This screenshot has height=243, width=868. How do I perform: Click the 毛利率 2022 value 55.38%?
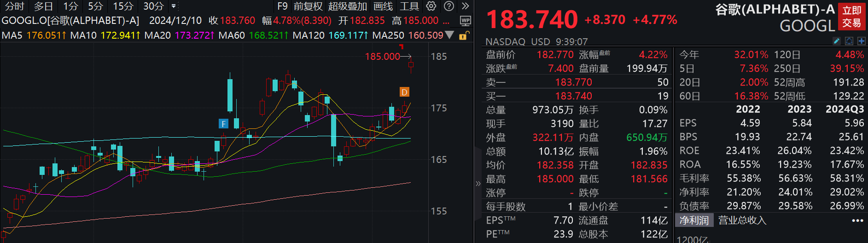point(743,178)
